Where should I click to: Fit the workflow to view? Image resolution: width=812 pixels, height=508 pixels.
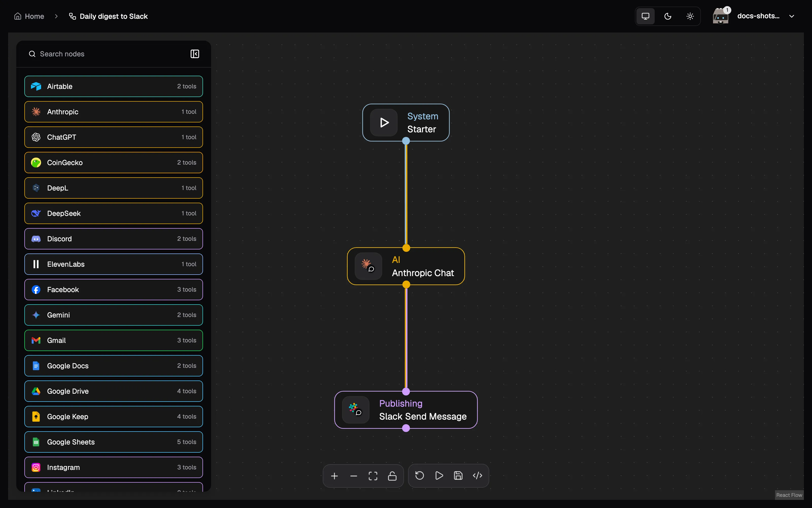click(373, 476)
